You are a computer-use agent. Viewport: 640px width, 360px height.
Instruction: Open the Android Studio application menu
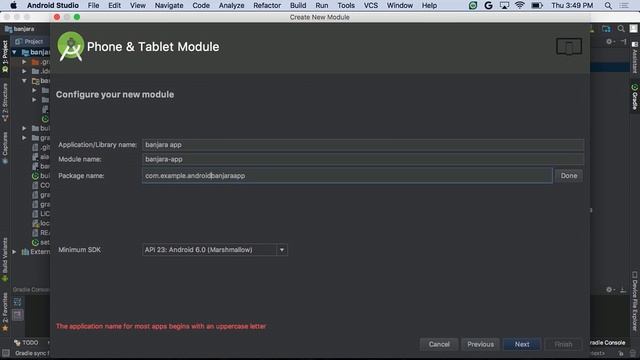click(x=53, y=5)
